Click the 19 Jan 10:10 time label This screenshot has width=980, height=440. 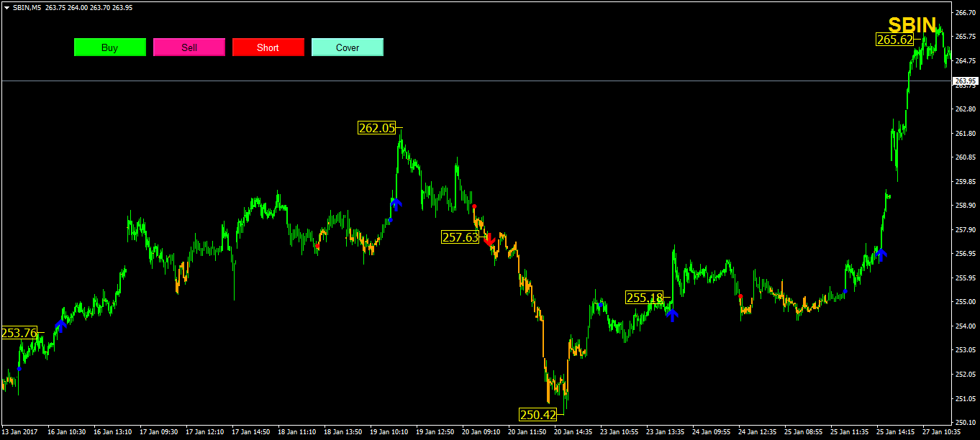tap(389, 432)
